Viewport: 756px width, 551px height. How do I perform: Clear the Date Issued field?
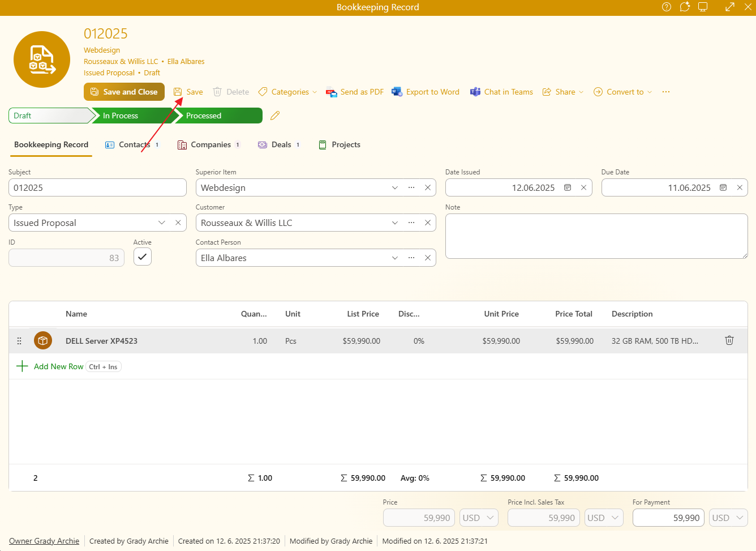pyautogui.click(x=583, y=187)
